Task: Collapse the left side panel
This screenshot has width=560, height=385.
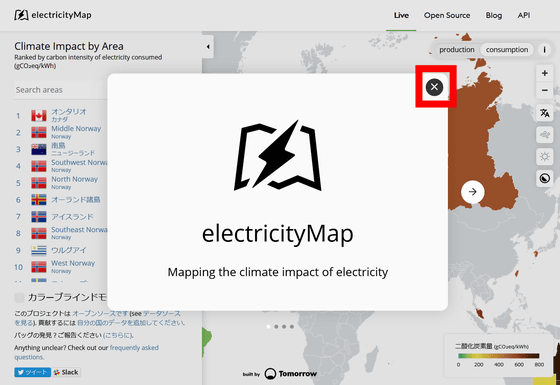Action: 208,46
